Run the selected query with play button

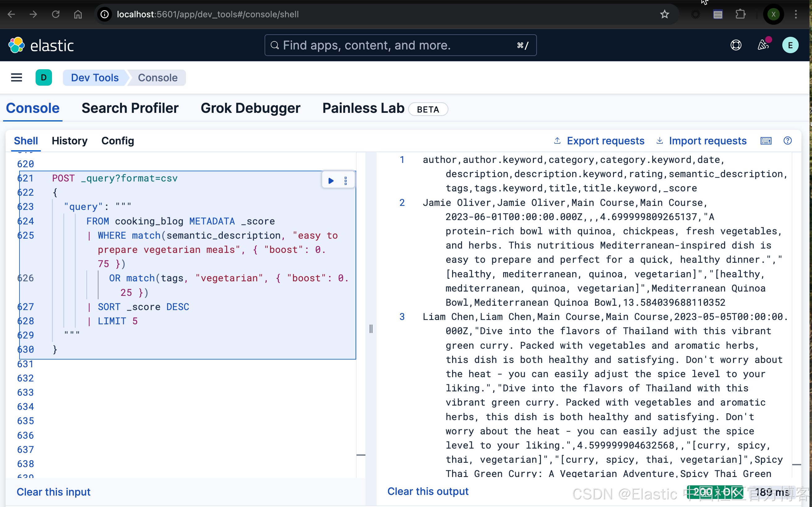click(331, 181)
